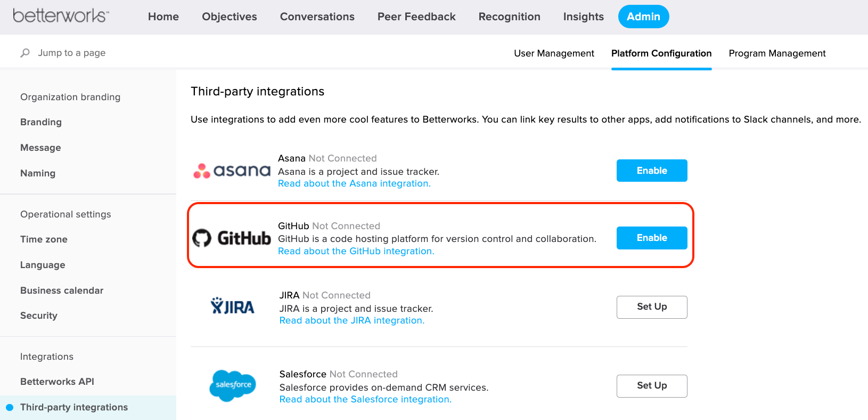Screen dimensions: 868x420
Task: Click the Salesforce CRM services description
Action: tap(384, 387)
